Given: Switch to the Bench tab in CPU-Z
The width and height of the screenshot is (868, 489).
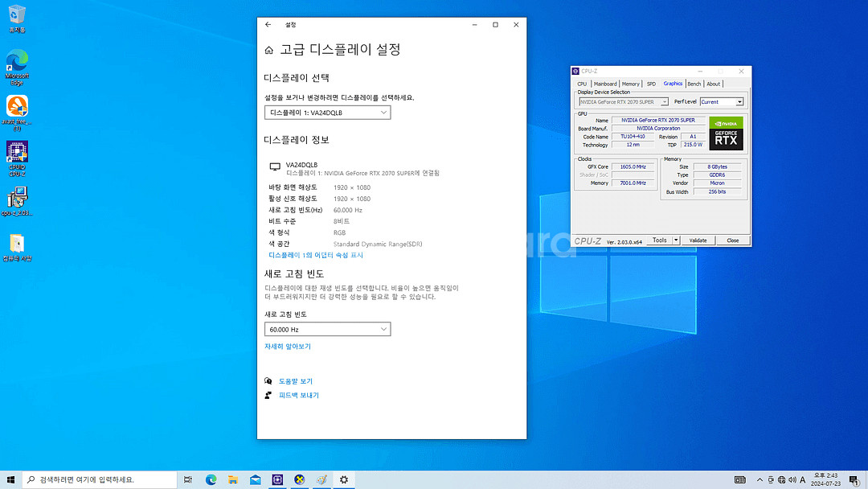Looking at the screenshot, I should click(694, 84).
